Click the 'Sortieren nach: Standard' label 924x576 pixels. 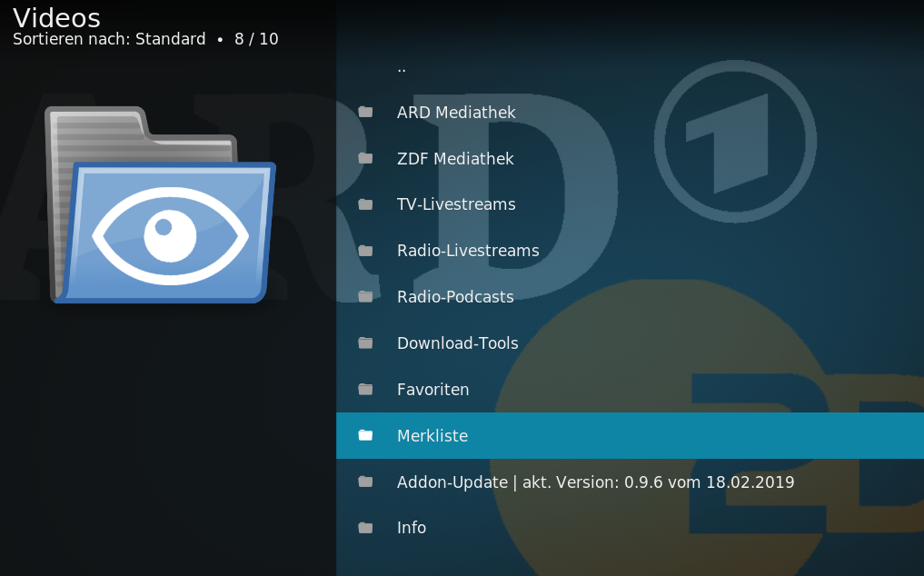109,39
